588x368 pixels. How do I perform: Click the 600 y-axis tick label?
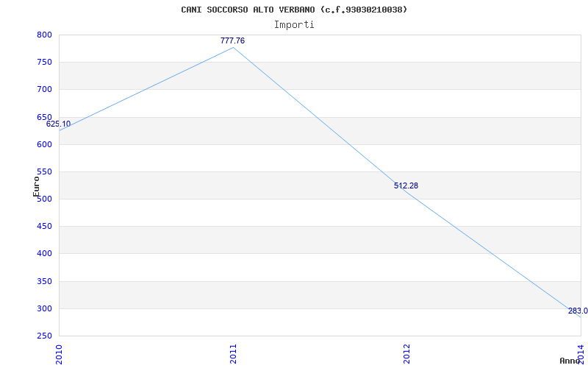(x=44, y=144)
